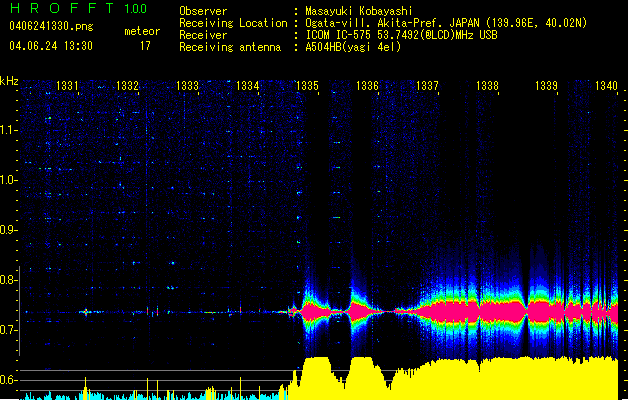Click the 1.0 kHz axis label
The height and width of the screenshot is (400, 629).
[x=8, y=180]
